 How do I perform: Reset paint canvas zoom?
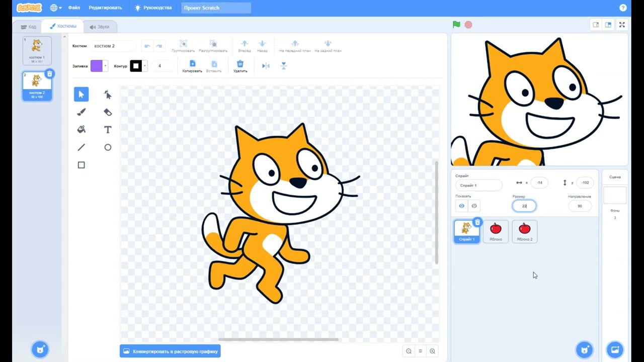pos(421,351)
